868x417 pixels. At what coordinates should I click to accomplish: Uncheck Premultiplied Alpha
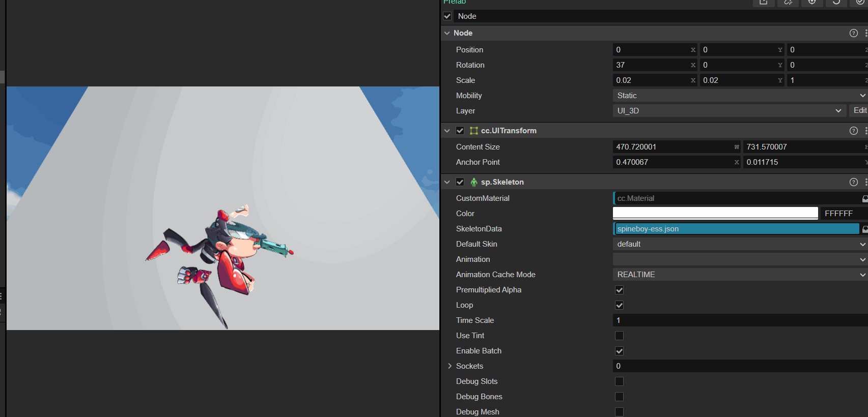pyautogui.click(x=620, y=290)
